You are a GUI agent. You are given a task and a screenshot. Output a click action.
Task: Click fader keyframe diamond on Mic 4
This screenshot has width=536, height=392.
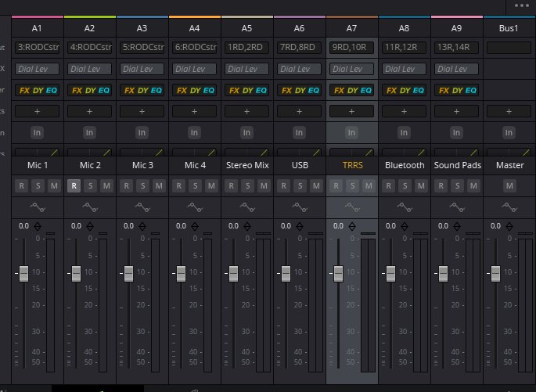(x=195, y=226)
